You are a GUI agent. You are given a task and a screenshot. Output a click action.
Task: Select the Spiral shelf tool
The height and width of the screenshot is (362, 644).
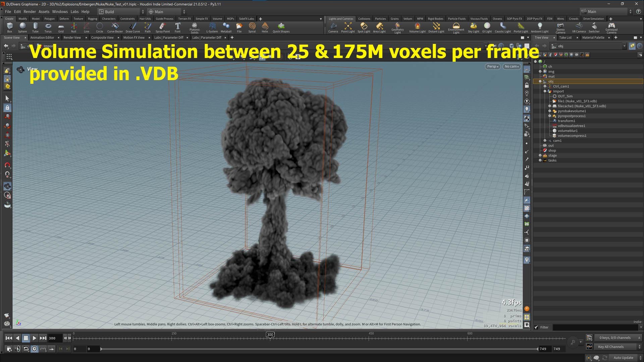coord(252,27)
